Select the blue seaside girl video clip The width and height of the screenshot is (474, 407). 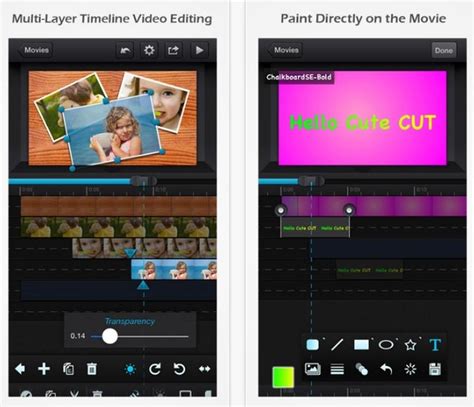point(174,270)
